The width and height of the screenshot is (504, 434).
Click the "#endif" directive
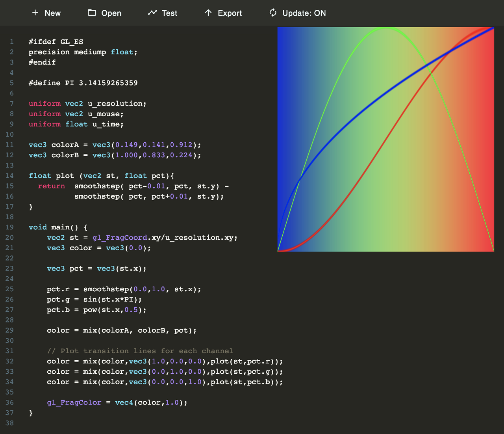tap(42, 62)
